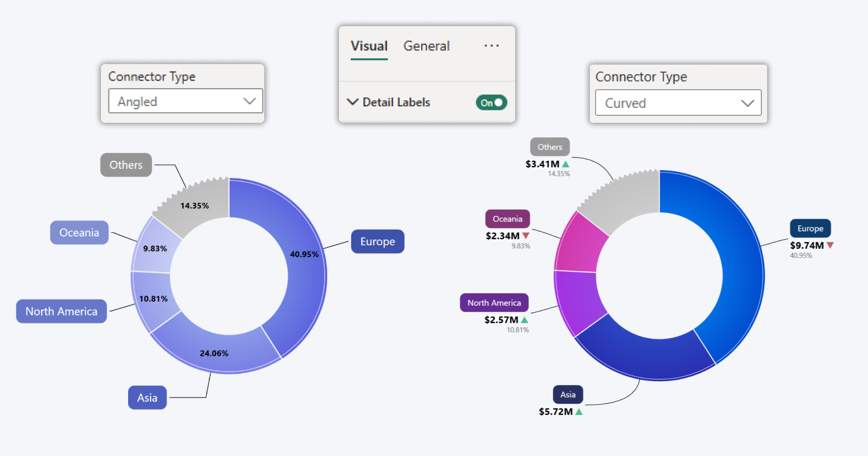Click the Europe label on left chart
Screen dimensions: 868x456
point(377,241)
